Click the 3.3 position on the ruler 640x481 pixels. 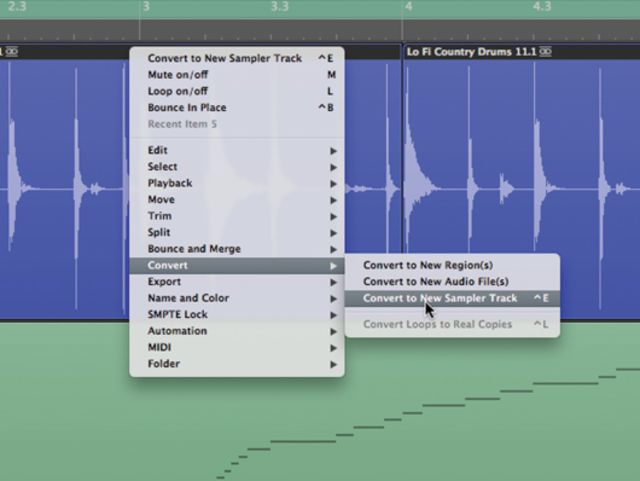coord(280,7)
